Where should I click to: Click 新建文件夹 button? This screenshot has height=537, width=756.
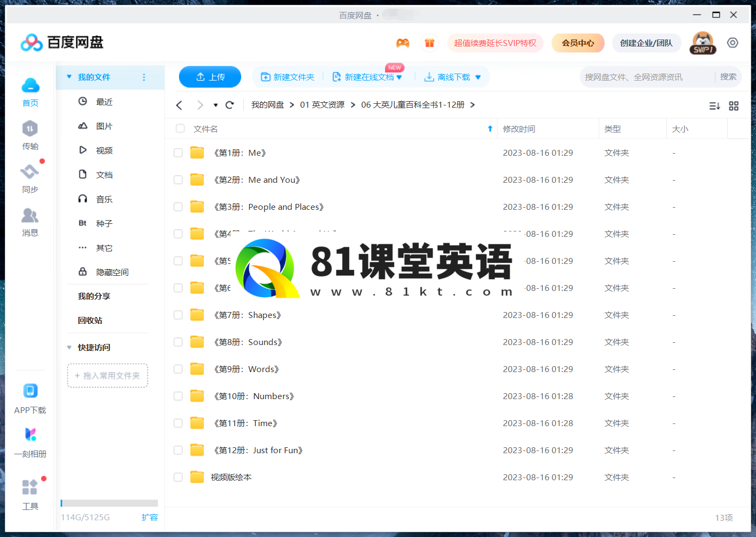288,77
